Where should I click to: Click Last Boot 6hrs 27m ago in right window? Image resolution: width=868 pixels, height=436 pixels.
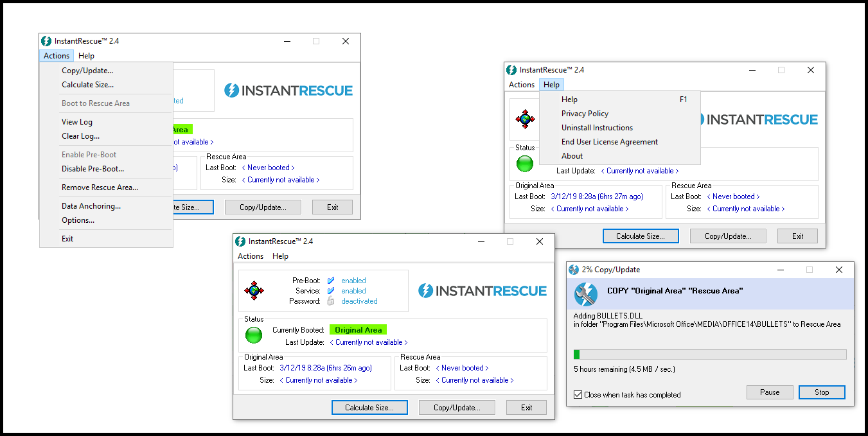(597, 196)
